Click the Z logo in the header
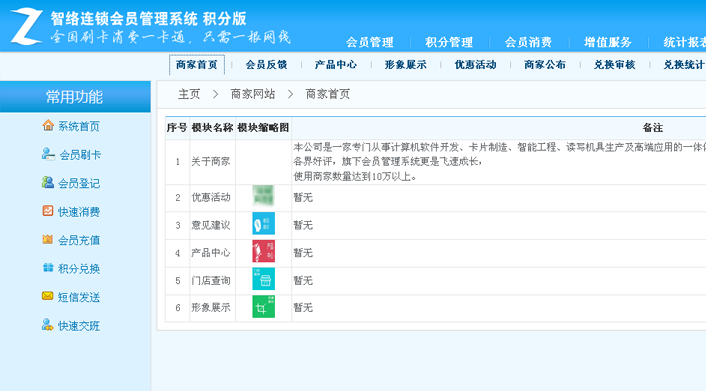This screenshot has width=706, height=391. pyautogui.click(x=27, y=26)
